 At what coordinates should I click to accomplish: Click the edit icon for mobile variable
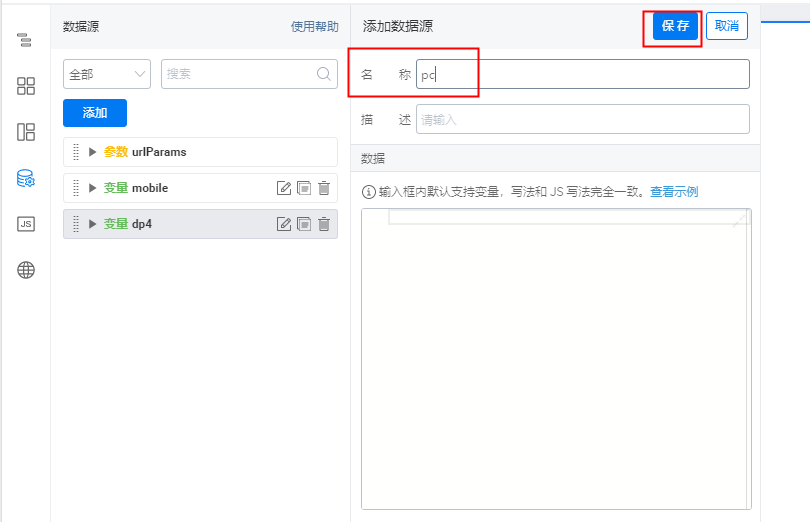click(284, 188)
